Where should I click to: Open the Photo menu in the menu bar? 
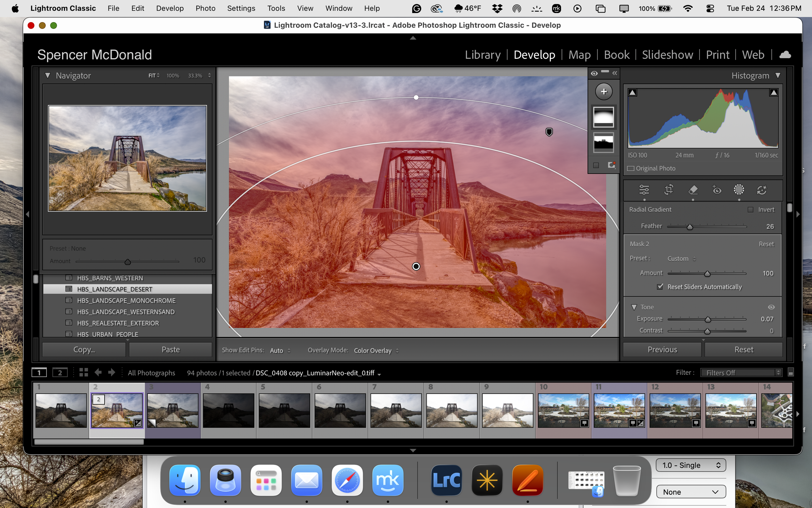(205, 8)
